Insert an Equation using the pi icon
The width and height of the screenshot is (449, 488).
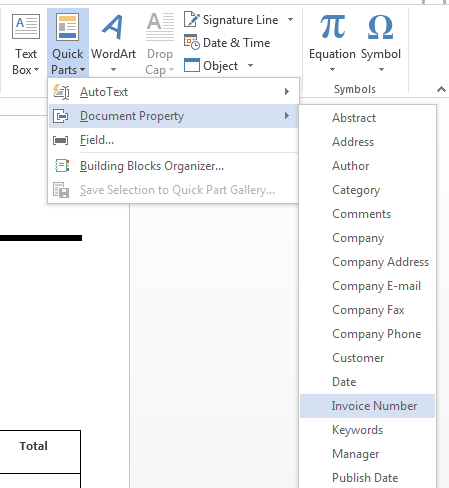point(332,27)
